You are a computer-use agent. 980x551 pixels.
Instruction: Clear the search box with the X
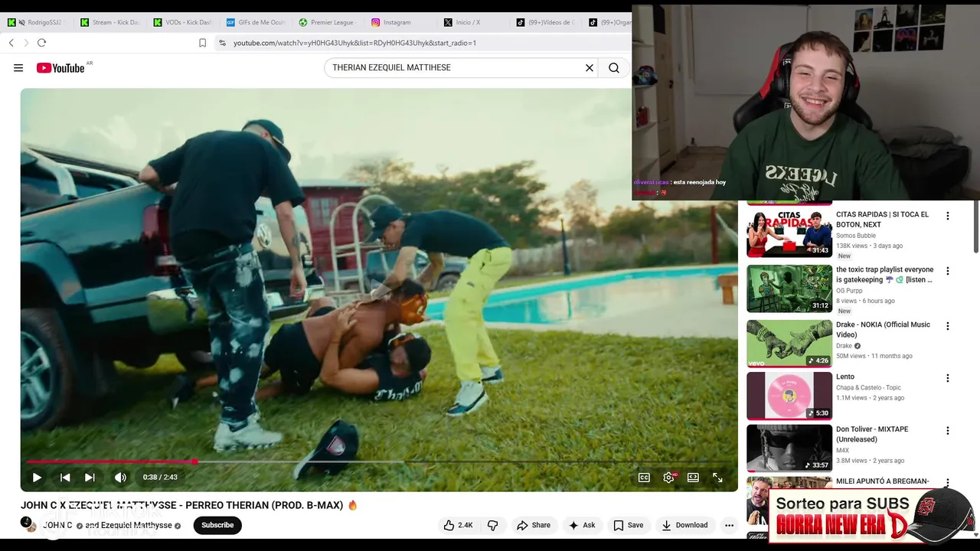pyautogui.click(x=590, y=68)
